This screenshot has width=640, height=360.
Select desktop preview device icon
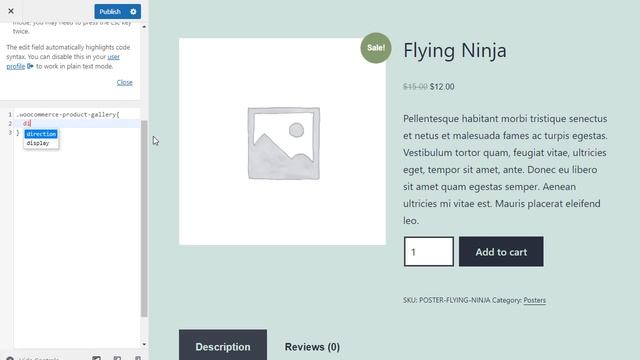[x=96, y=358]
